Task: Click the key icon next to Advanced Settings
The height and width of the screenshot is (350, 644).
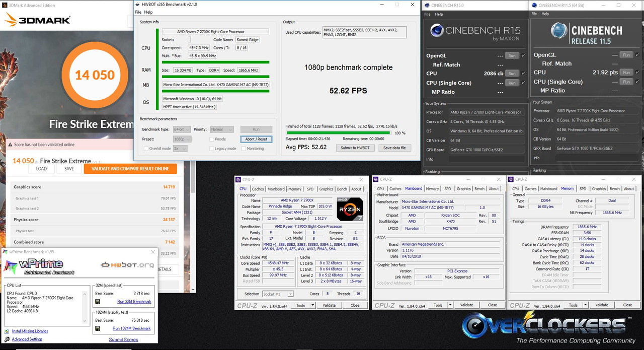Action: point(7,339)
